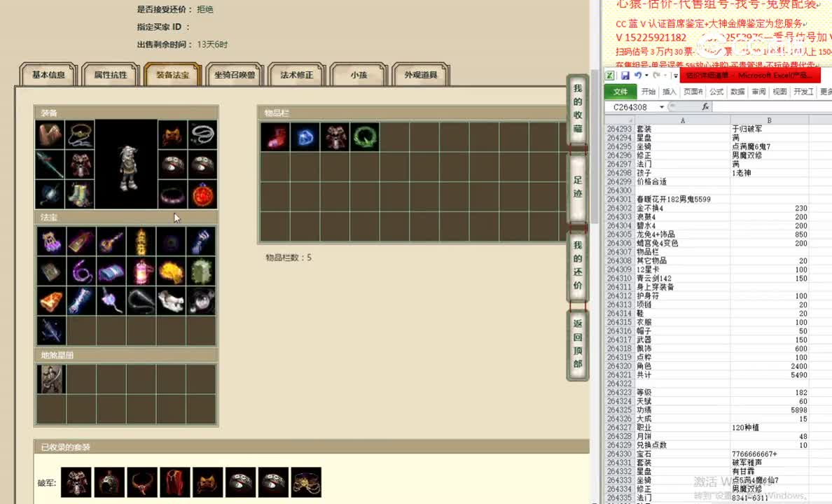The image size is (832, 504).
Task: Click the Name Box showing C264308
Action: [x=632, y=107]
